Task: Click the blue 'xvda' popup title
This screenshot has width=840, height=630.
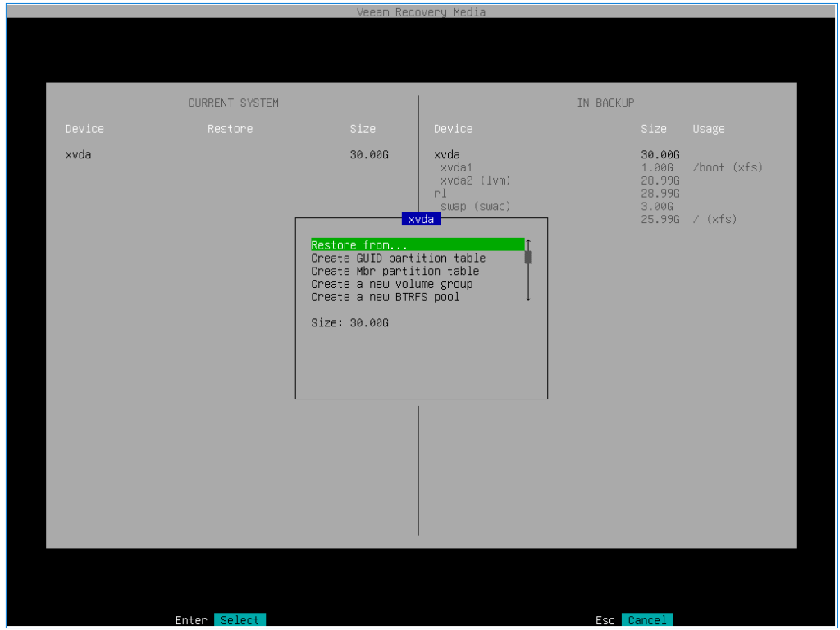Action: pos(421,218)
